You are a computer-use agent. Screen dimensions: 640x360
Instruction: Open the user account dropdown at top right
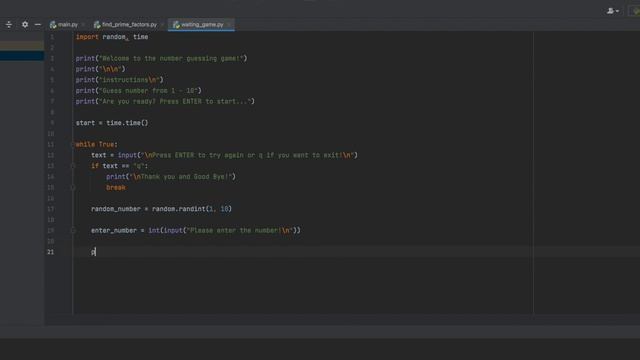tap(613, 11)
